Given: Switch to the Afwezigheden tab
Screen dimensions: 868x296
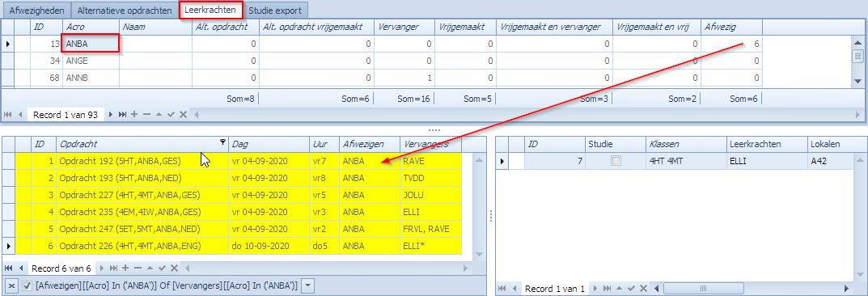Looking at the screenshot, I should tap(36, 10).
